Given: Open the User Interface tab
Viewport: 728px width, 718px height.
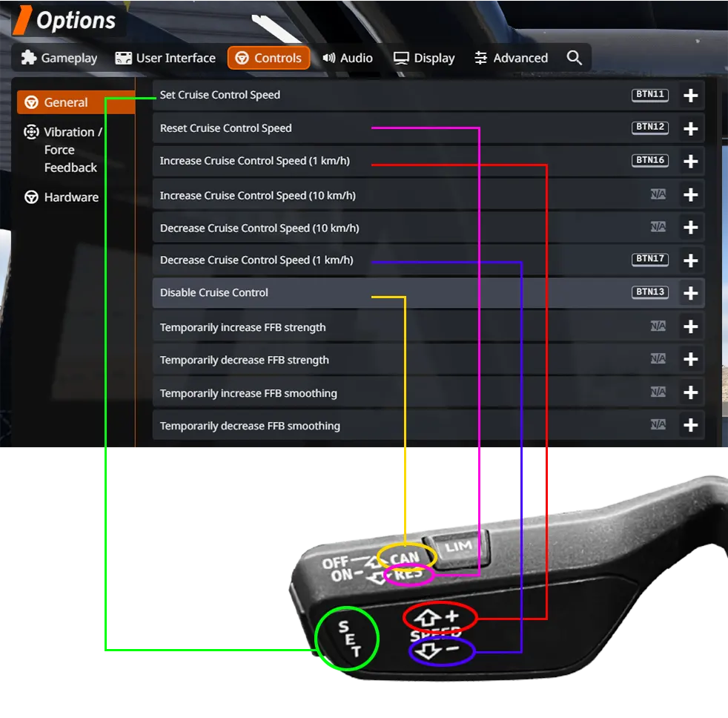Looking at the screenshot, I should [x=165, y=58].
